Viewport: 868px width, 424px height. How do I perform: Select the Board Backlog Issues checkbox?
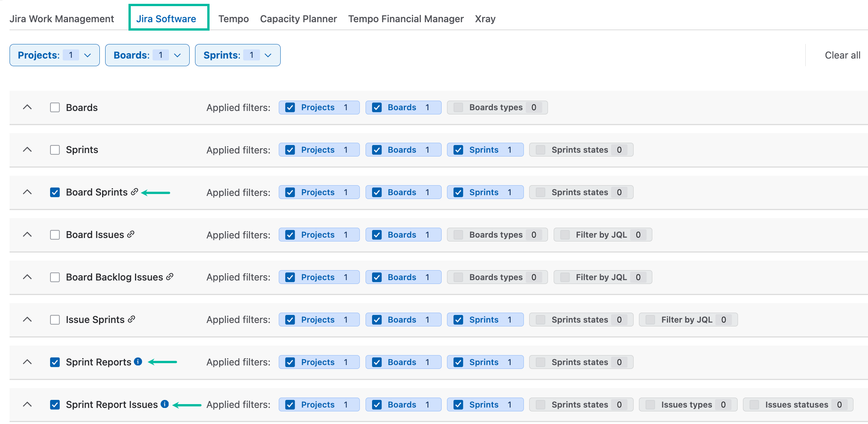point(55,277)
